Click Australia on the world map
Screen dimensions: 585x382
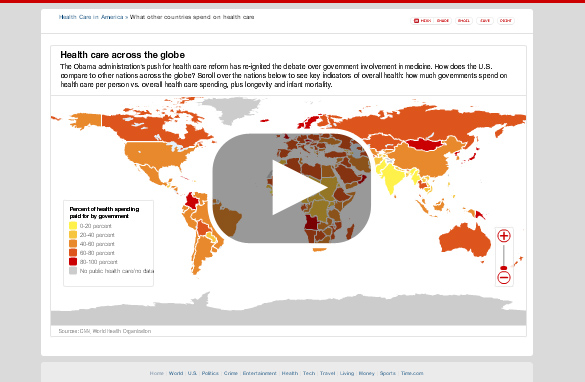point(464,240)
